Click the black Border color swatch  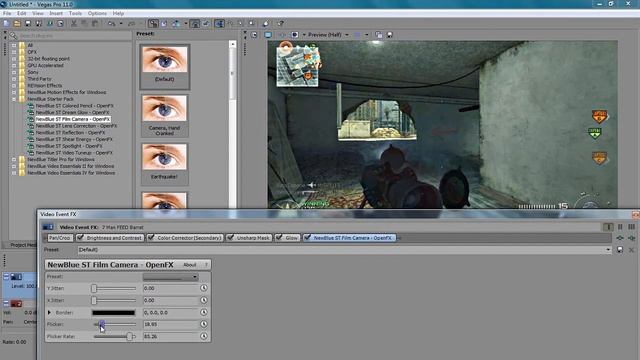pos(113,313)
